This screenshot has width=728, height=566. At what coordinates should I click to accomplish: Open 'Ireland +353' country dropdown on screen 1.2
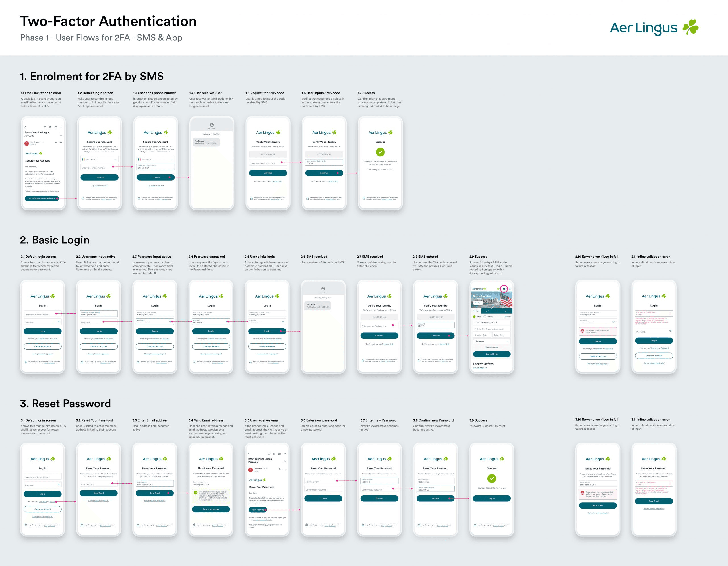(99, 160)
